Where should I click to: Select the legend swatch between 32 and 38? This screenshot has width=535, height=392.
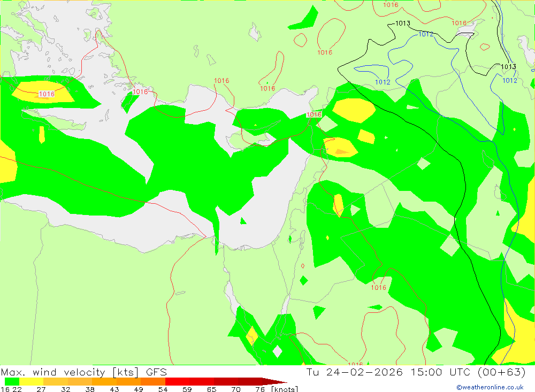[80, 381]
